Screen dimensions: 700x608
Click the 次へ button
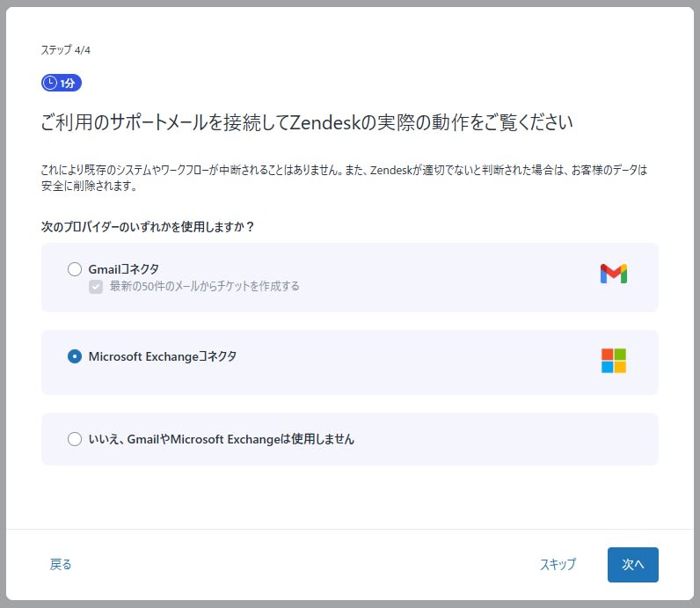coord(632,565)
